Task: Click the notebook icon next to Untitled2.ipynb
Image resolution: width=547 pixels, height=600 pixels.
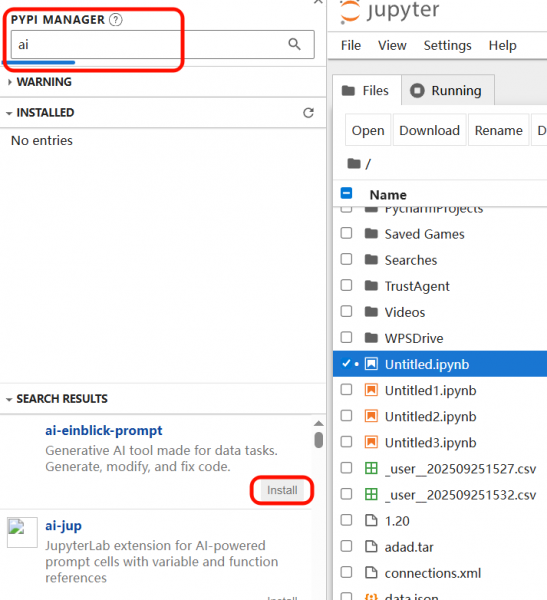Action: pos(371,416)
